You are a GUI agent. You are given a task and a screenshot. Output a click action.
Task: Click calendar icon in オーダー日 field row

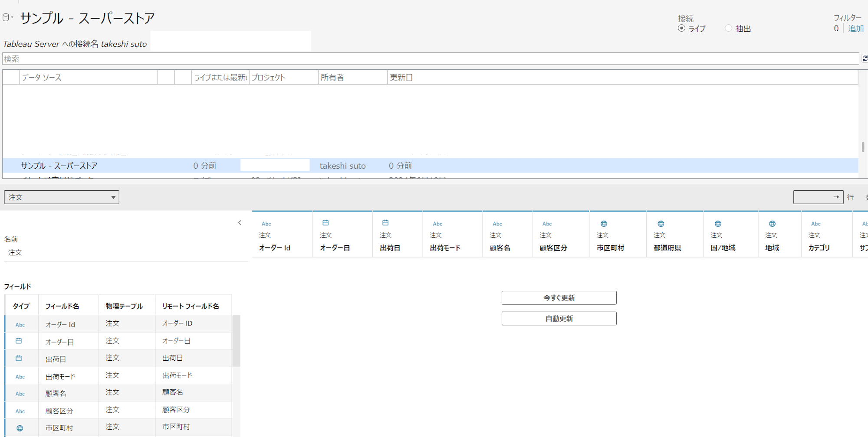pos(19,341)
